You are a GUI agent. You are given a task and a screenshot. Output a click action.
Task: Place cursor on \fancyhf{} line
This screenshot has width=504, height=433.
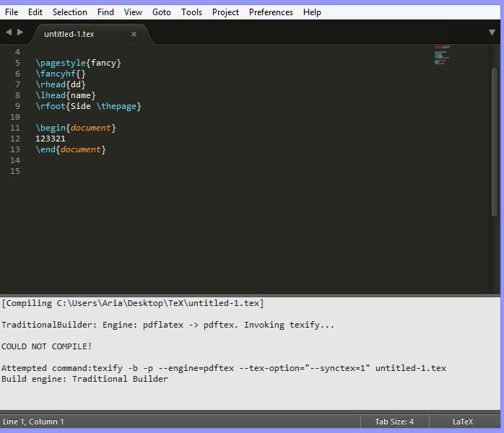[61, 74]
